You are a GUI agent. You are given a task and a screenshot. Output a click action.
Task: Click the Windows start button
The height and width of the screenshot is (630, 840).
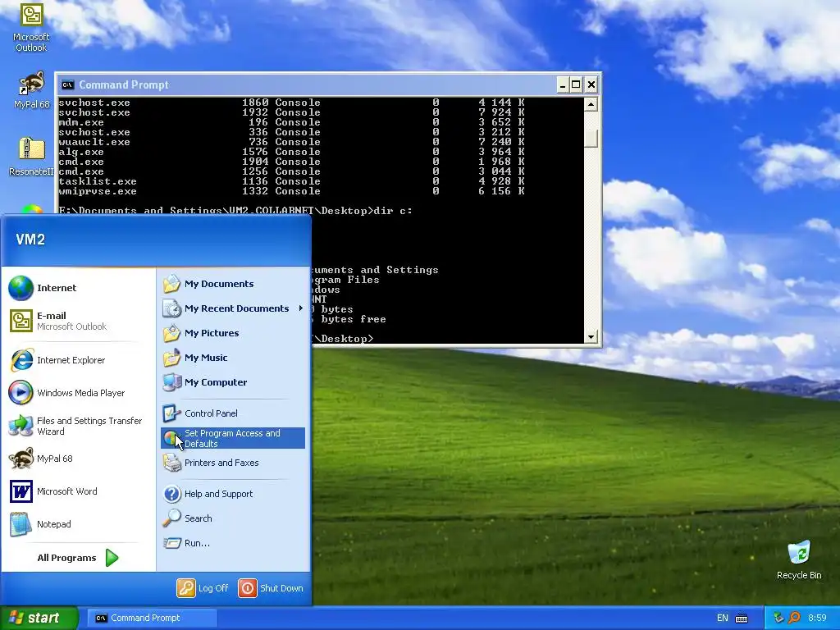(x=39, y=618)
